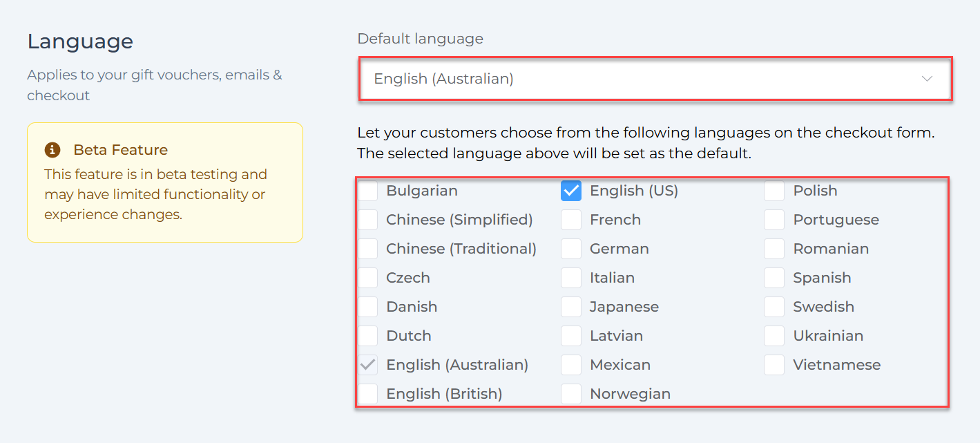Tick the German checkbox
Viewport: 980px width, 443px height.
[x=571, y=249]
